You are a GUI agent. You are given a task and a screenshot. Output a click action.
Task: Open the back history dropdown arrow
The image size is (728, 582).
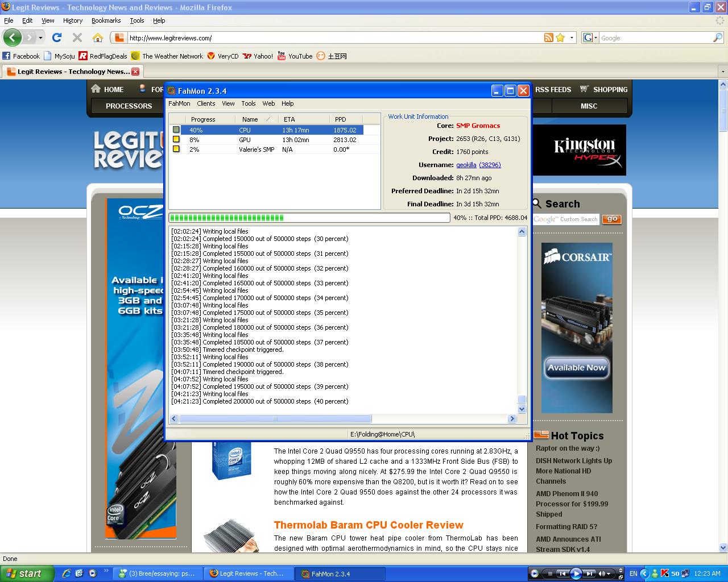click(40, 38)
